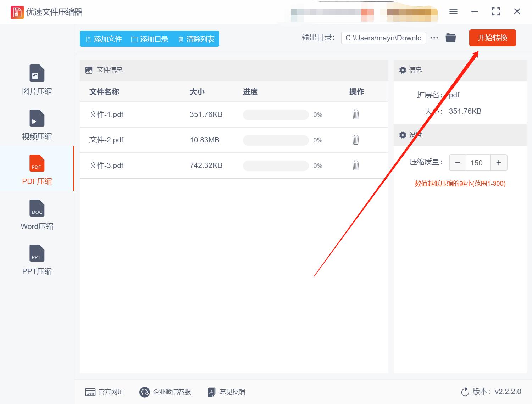Remove 文件-3.pdf with its trash icon
The image size is (532, 404).
click(355, 165)
